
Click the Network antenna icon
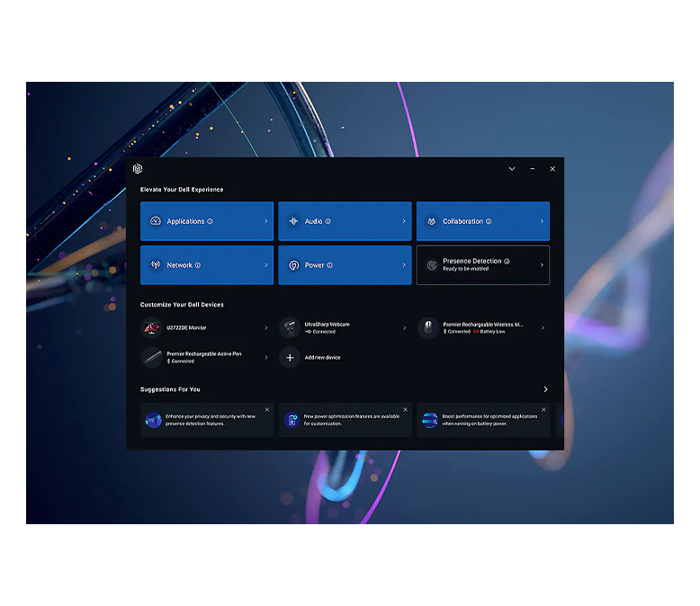pyautogui.click(x=155, y=265)
